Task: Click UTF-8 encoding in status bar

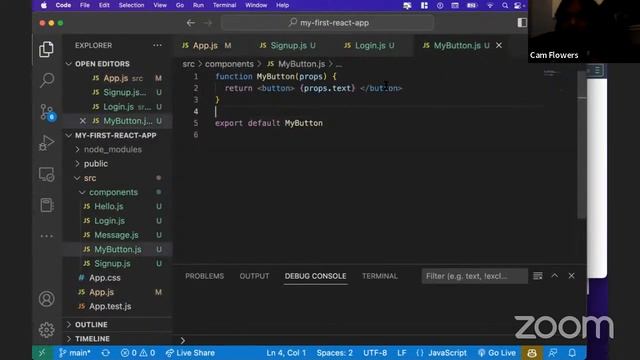Action: click(x=375, y=353)
